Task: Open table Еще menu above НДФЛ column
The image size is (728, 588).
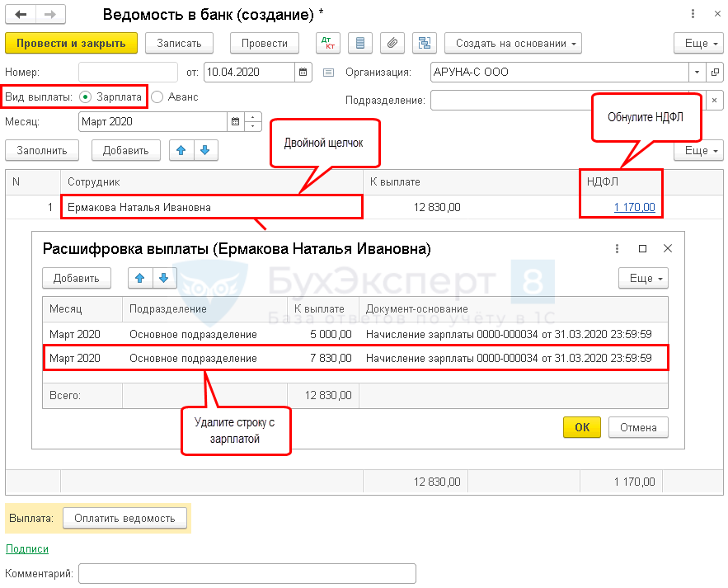Action: pyautogui.click(x=698, y=150)
